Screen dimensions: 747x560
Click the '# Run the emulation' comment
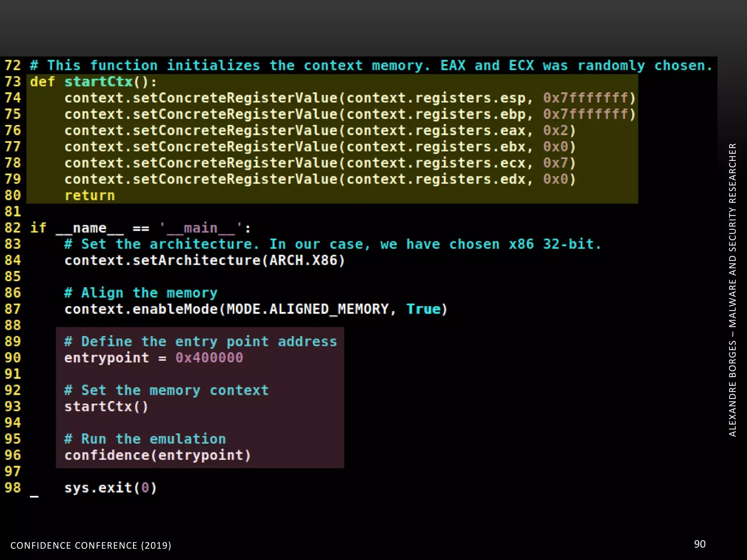(145, 439)
